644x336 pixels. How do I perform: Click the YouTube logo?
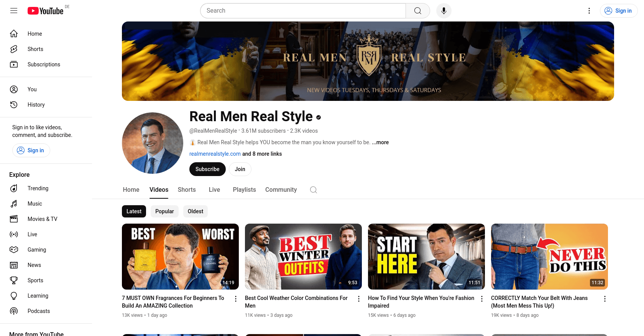tap(46, 11)
